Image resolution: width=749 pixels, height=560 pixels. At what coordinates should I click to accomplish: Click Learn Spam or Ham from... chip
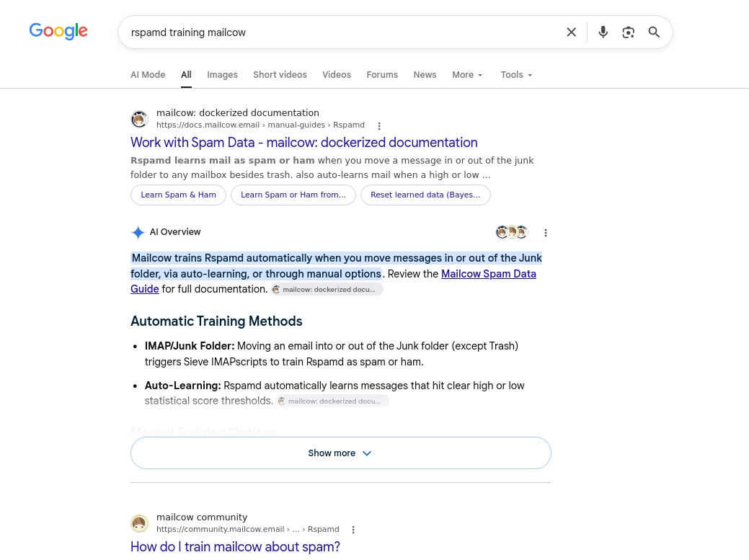(293, 195)
